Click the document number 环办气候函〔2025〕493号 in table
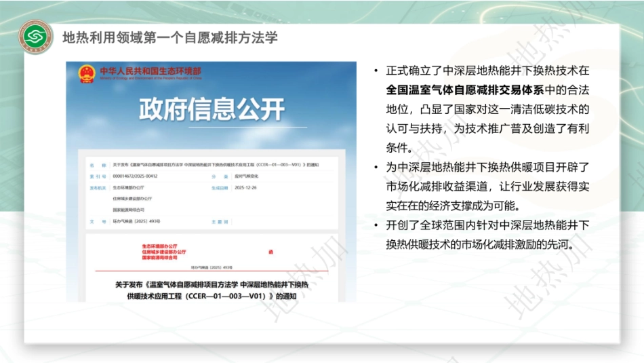Image resolution: width=644 pixels, height=363 pixels. pos(136,222)
